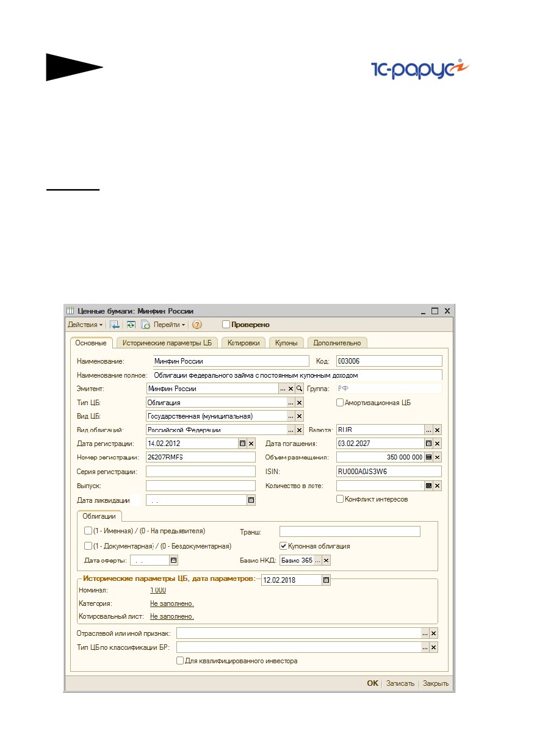534x756 pixels.
Task: Click the Наименование полное field
Action: (x=297, y=375)
